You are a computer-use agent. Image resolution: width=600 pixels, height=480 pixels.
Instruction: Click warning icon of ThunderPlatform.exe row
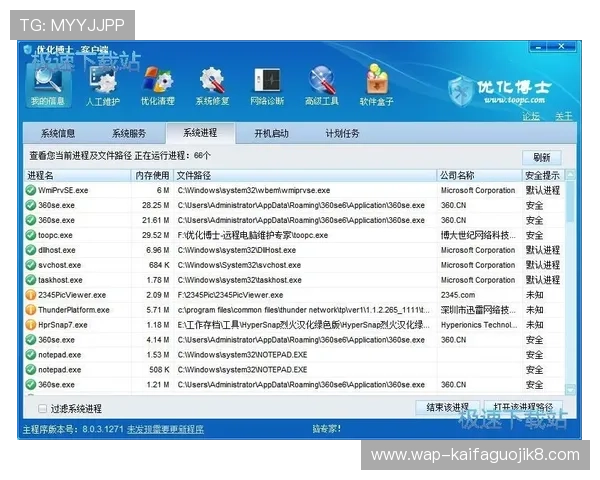(x=31, y=310)
